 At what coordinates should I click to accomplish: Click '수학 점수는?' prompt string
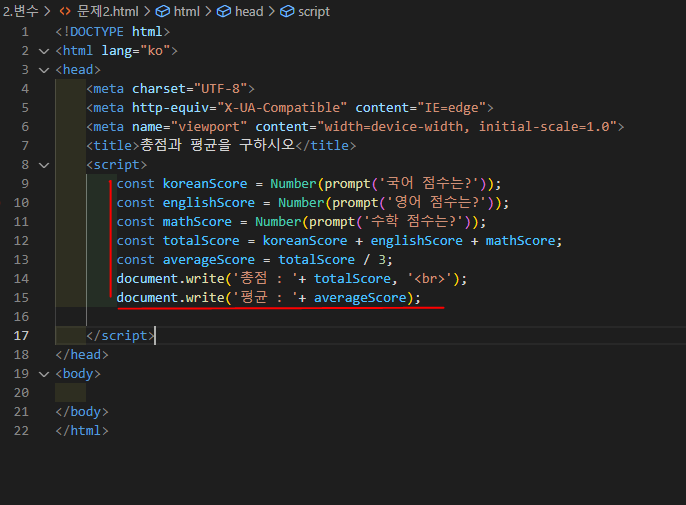[414, 221]
